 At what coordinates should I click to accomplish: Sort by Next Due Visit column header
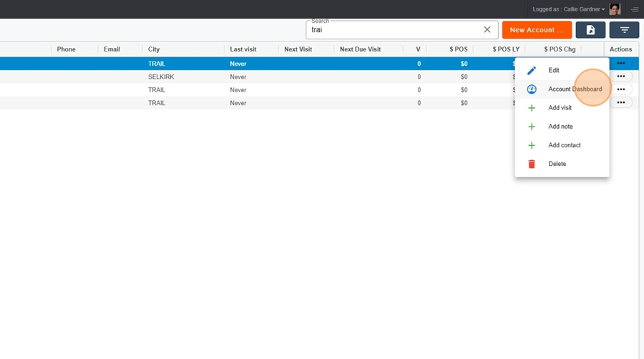pyautogui.click(x=360, y=49)
